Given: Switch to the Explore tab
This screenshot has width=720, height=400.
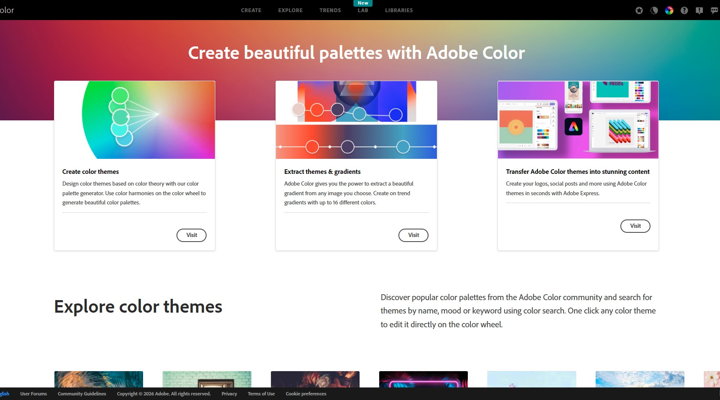Looking at the screenshot, I should (x=290, y=10).
